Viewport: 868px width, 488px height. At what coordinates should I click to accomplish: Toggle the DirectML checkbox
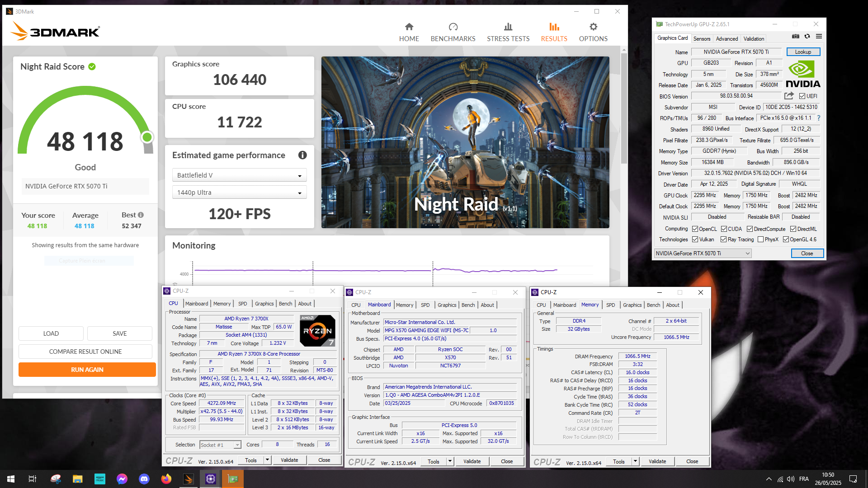(793, 229)
